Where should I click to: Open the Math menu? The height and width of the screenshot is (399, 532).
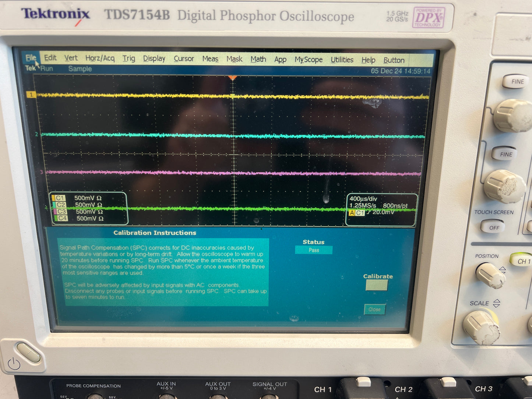(x=258, y=59)
